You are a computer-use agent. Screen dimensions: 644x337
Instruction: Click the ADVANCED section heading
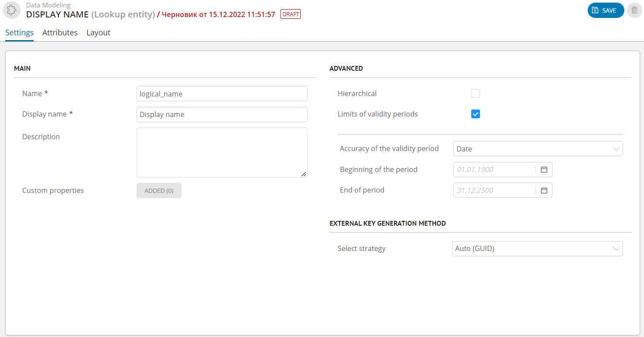point(346,69)
